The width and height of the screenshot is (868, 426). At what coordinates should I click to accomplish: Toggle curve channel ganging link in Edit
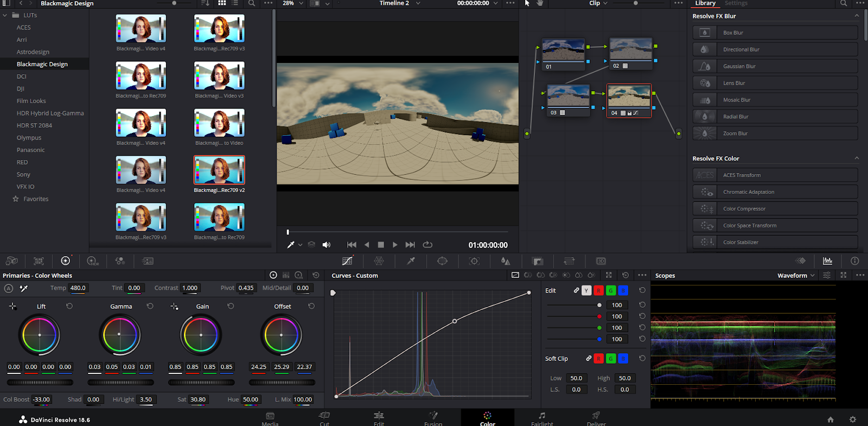pos(576,291)
